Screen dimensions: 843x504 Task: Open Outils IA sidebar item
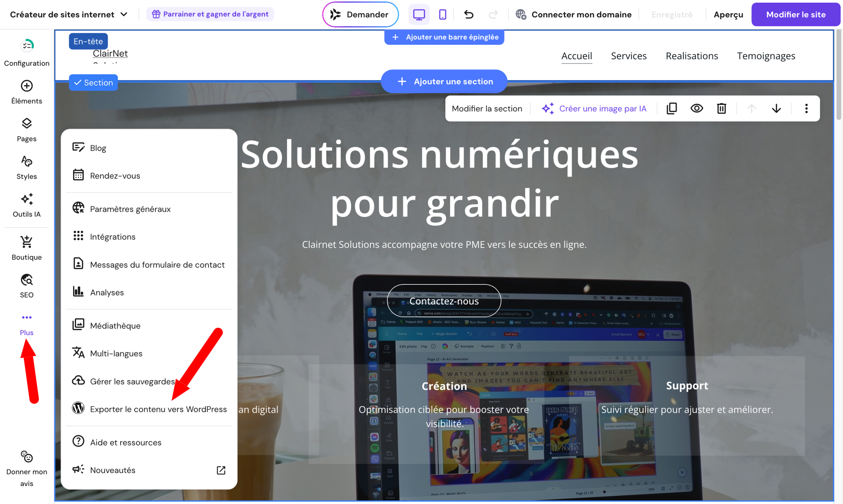[26, 205]
